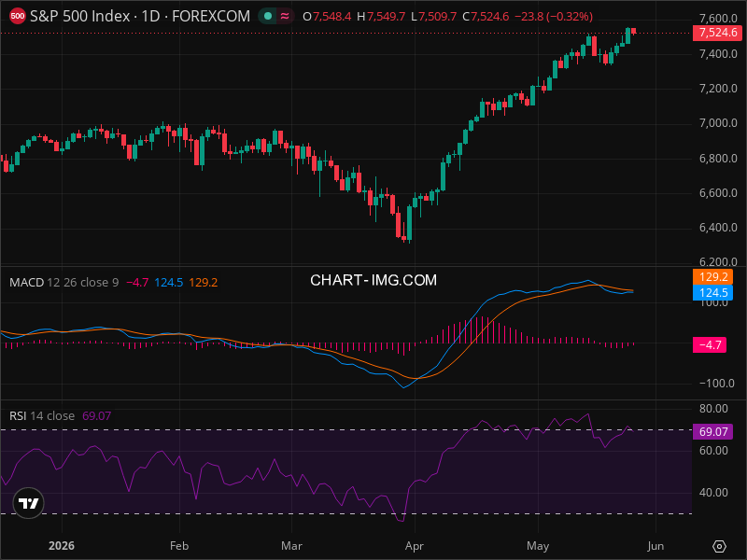This screenshot has width=747, height=560.
Task: Click the Jun time axis label
Action: pyautogui.click(x=655, y=546)
